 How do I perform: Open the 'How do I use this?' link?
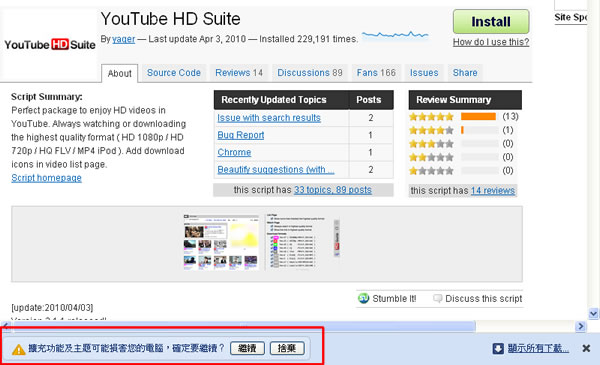point(491,42)
